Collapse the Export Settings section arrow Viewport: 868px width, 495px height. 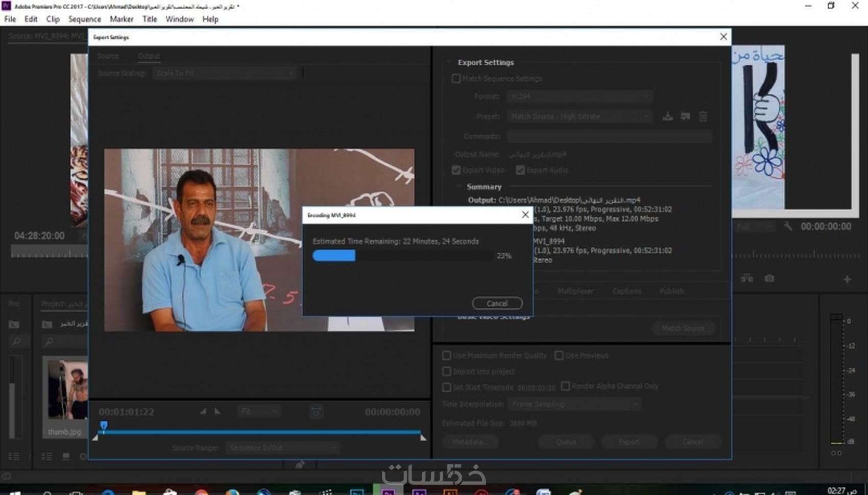point(449,62)
